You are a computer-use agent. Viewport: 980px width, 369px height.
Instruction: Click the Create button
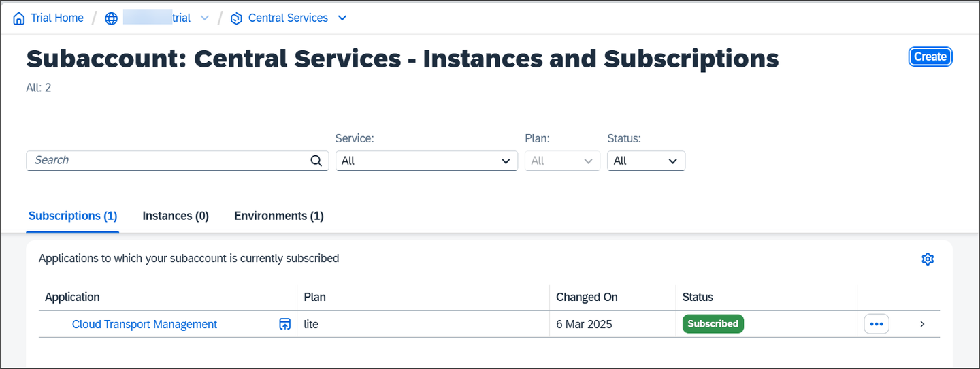(930, 57)
